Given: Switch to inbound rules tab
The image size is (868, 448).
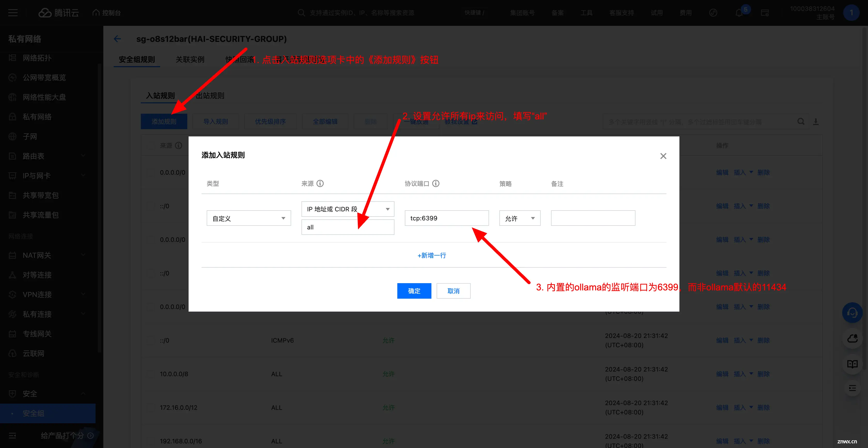Looking at the screenshot, I should coord(160,96).
